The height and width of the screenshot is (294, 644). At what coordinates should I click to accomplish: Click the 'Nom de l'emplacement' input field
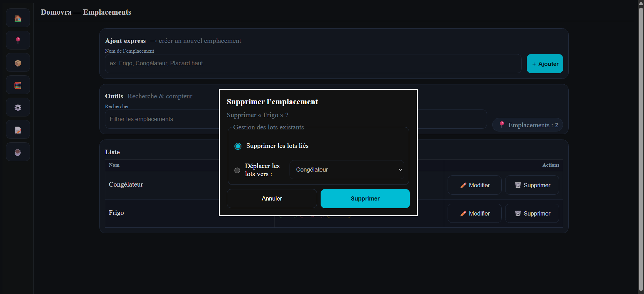pos(313,63)
